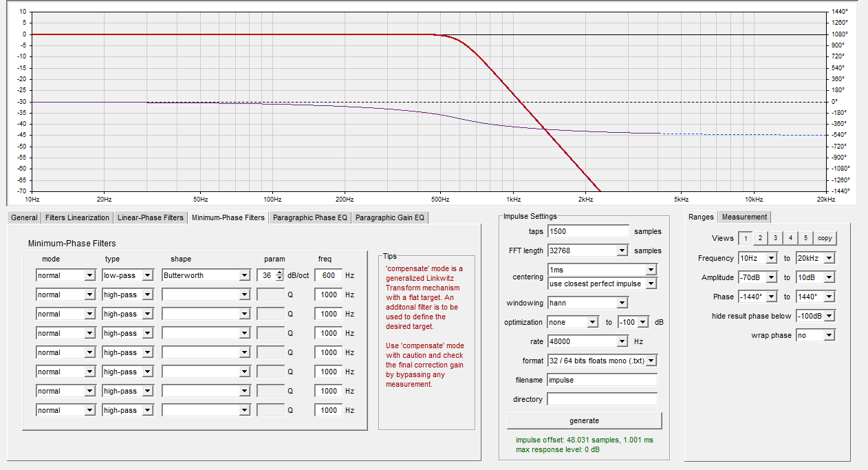This screenshot has height=470, width=868.
Task: Open the Phase -1440° dropdown
Action: pyautogui.click(x=757, y=297)
